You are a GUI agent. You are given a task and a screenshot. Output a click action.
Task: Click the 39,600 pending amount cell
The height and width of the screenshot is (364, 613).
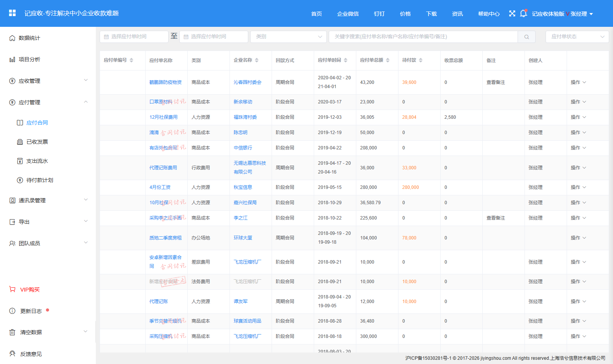(x=409, y=82)
